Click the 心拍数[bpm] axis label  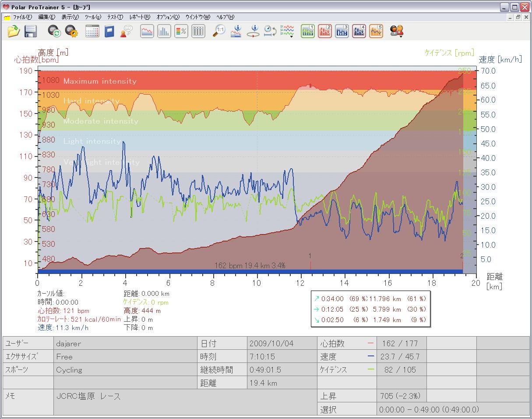tap(36, 60)
